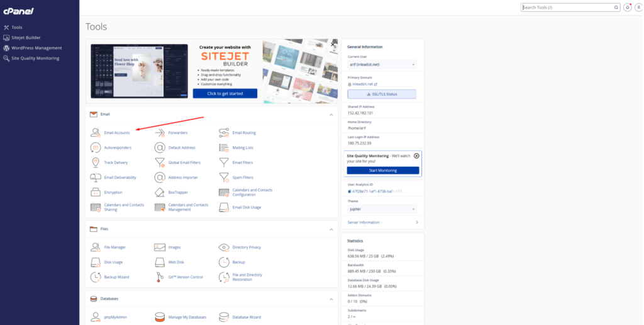Viewport: 644px width, 325px height.
Task: Copy the User Analytics ID
Action: tap(350, 191)
